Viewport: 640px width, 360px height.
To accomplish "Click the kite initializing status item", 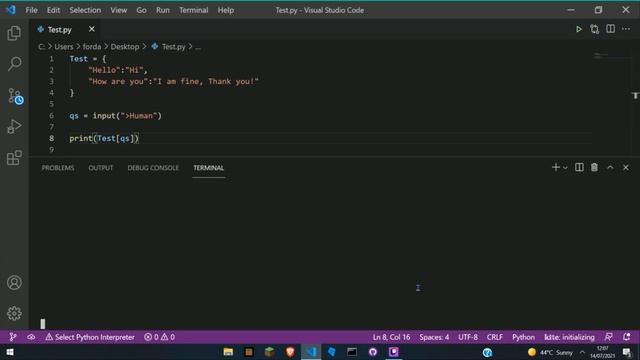I will coord(569,337).
